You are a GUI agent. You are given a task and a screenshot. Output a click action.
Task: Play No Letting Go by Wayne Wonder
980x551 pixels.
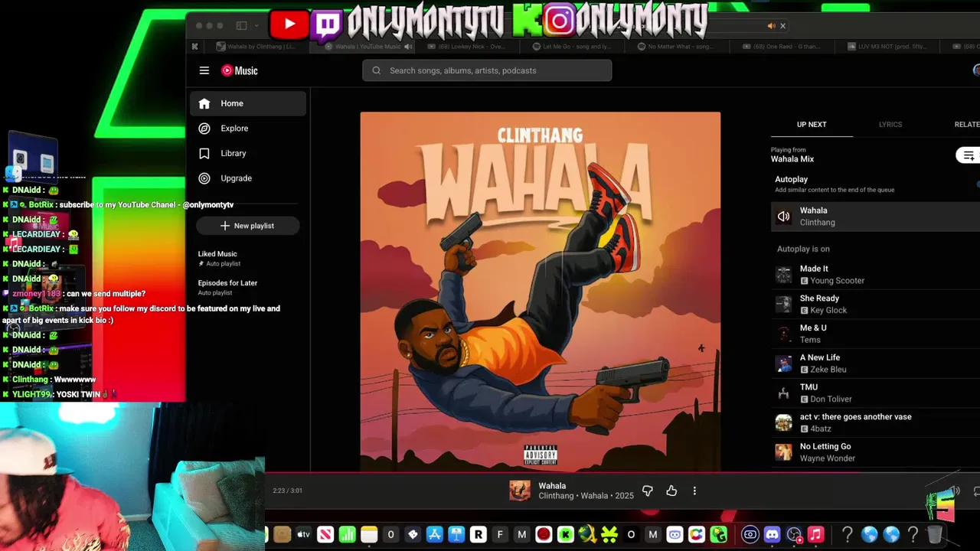pyautogui.click(x=875, y=452)
